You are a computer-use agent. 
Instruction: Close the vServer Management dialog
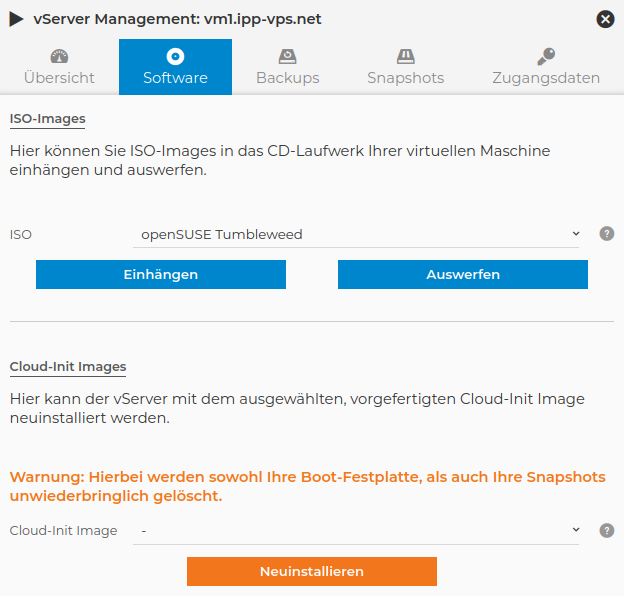[x=605, y=19]
